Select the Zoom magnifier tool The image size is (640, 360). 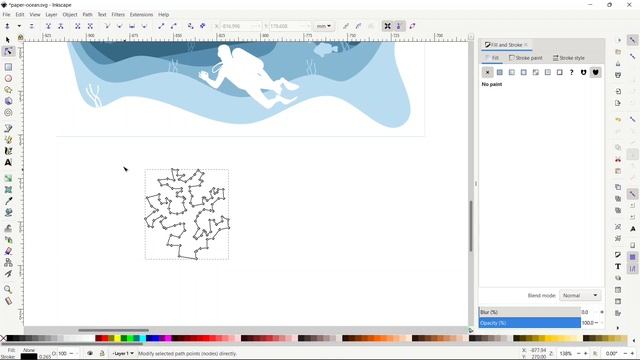click(x=8, y=289)
